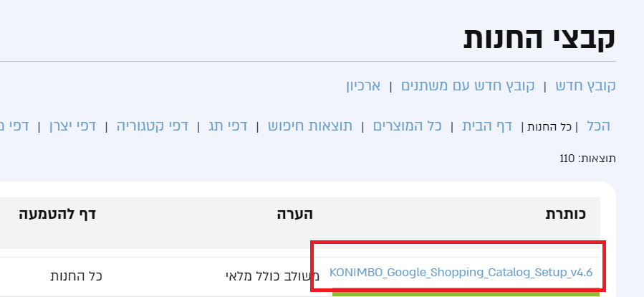Go to the 'ארכיון' archive link
Viewport: 644px width, 297px height.
(364, 86)
